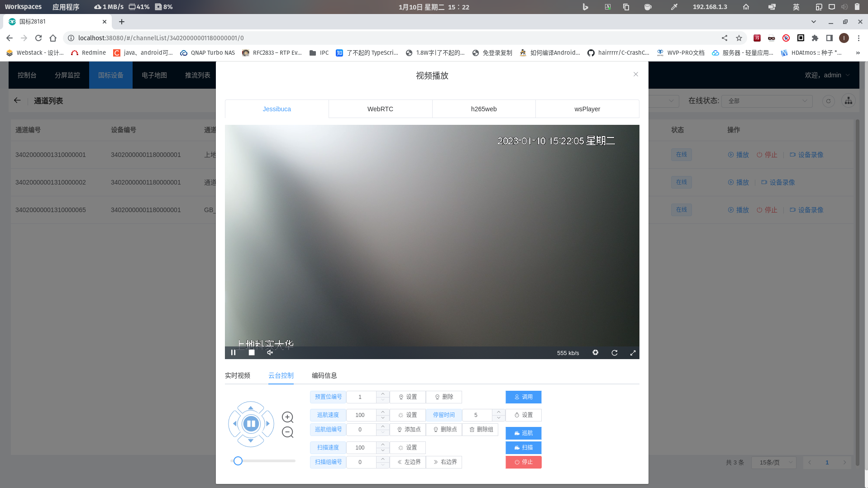Close the 视频播放 dialog
Viewport: 868px width, 488px height.
click(635, 74)
